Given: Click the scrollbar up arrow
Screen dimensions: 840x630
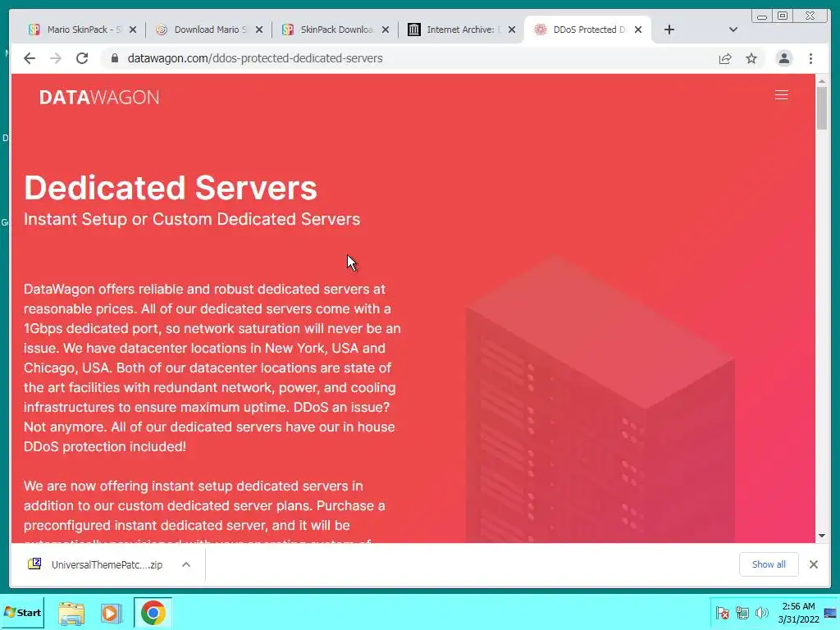Looking at the screenshot, I should pyautogui.click(x=822, y=80).
